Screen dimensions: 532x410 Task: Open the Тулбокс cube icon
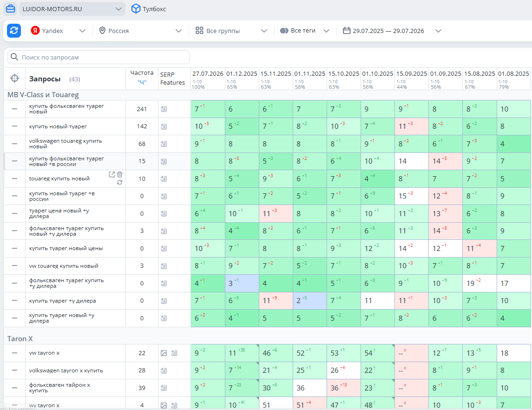pyautogui.click(x=136, y=9)
